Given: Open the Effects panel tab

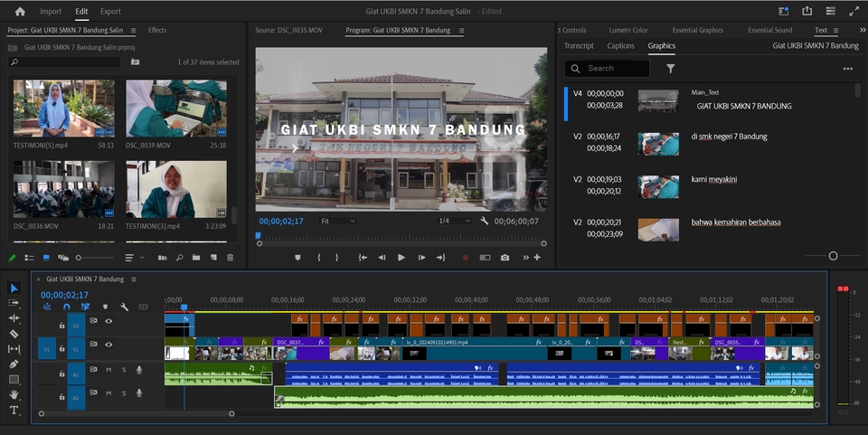Looking at the screenshot, I should pos(157,30).
